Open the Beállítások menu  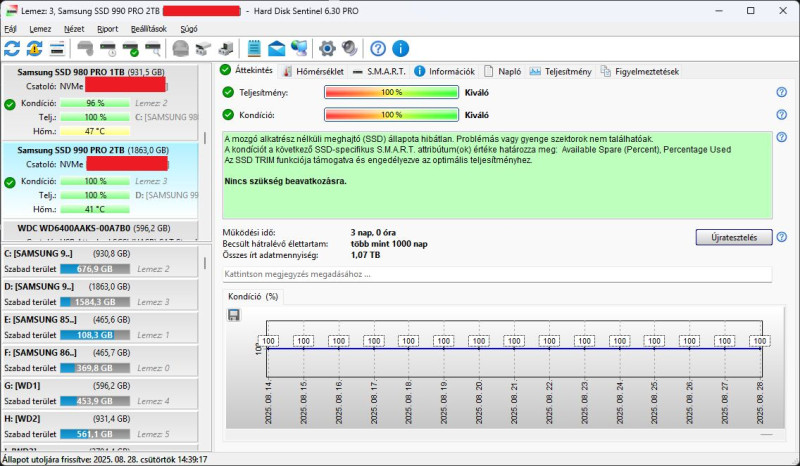tap(148, 29)
